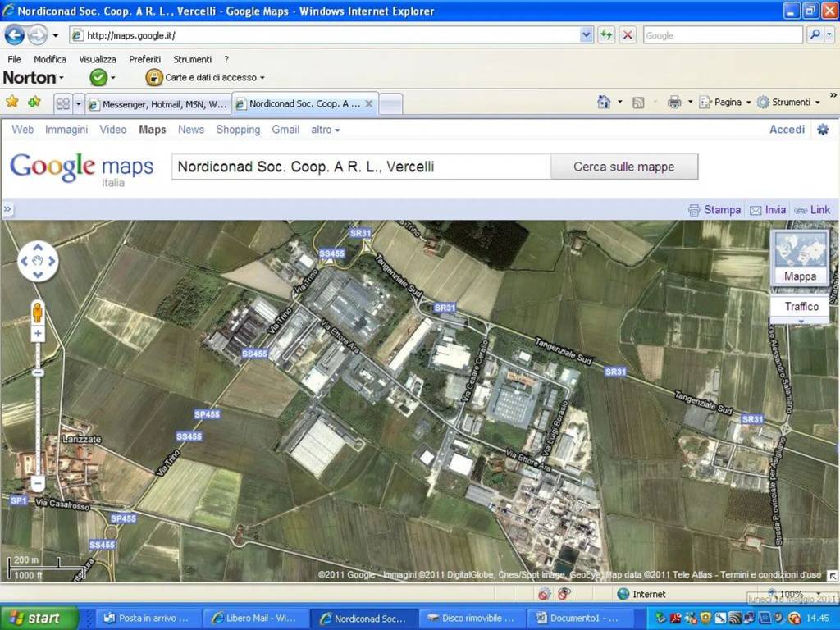Image resolution: width=840 pixels, height=630 pixels.
Task: Open the Preferiti menu
Action: pyautogui.click(x=144, y=59)
